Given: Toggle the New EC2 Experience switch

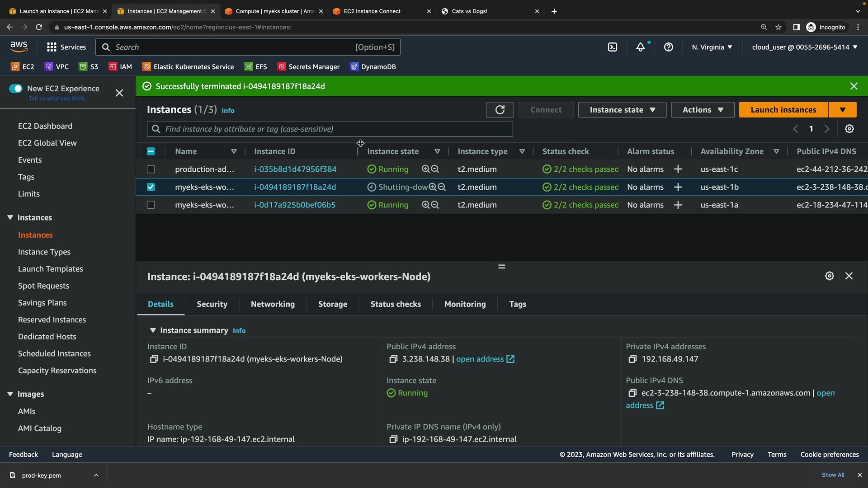Looking at the screenshot, I should coord(16,89).
